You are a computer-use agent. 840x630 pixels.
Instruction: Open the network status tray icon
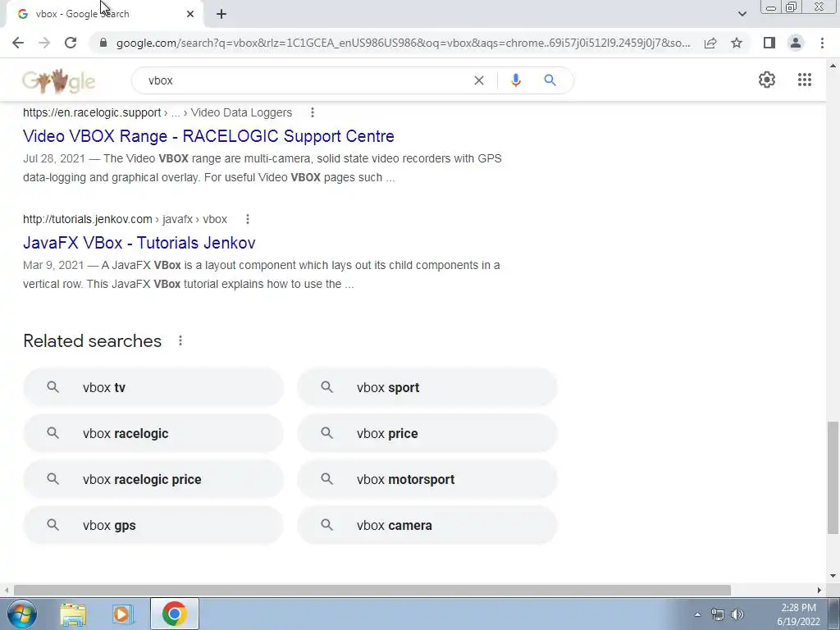point(717,614)
